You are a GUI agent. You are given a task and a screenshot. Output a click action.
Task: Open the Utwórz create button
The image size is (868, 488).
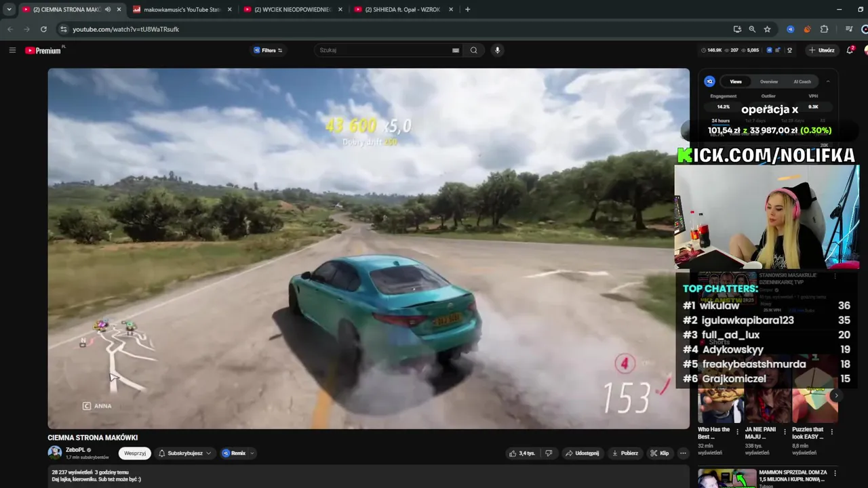click(x=821, y=50)
